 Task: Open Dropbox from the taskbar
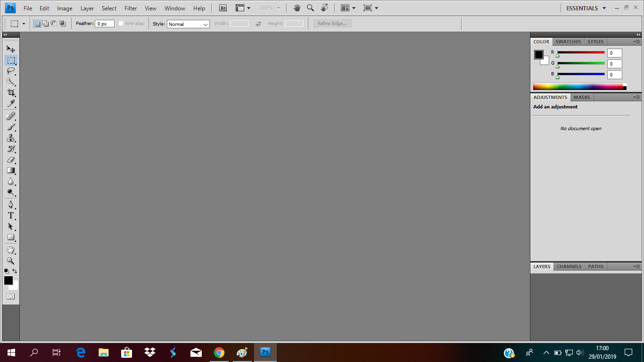(x=150, y=352)
